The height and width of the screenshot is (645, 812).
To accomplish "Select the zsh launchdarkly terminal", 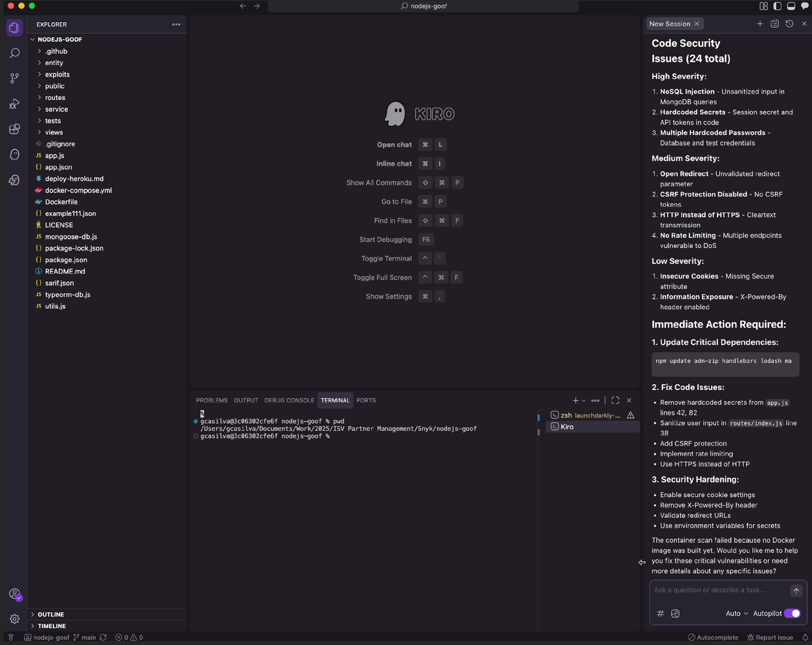I will (x=593, y=415).
